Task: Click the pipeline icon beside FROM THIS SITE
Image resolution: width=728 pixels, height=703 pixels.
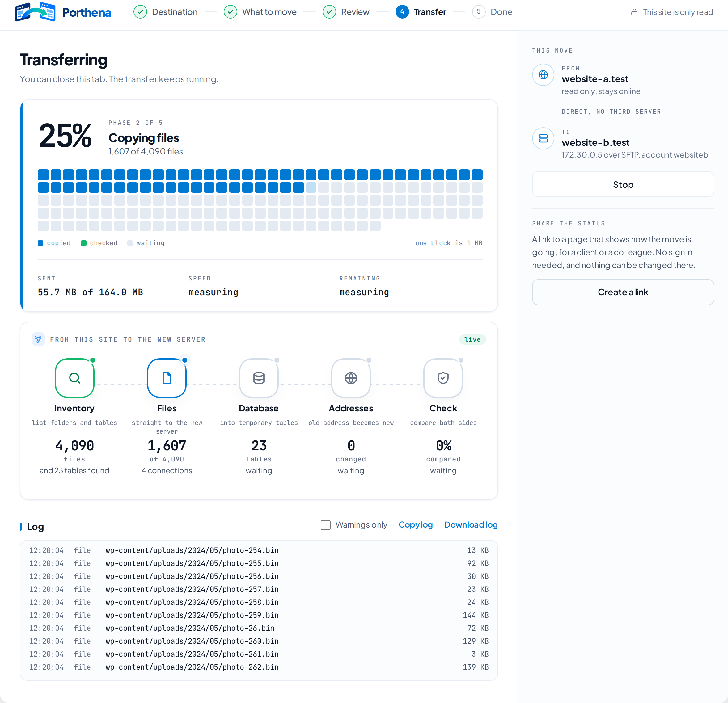Action: 38,339
